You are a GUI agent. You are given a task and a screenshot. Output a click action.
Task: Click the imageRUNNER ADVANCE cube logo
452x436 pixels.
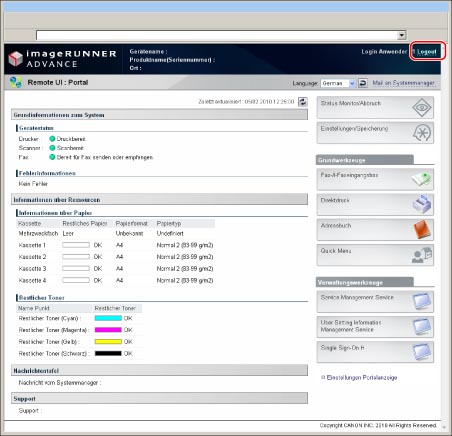15,59
